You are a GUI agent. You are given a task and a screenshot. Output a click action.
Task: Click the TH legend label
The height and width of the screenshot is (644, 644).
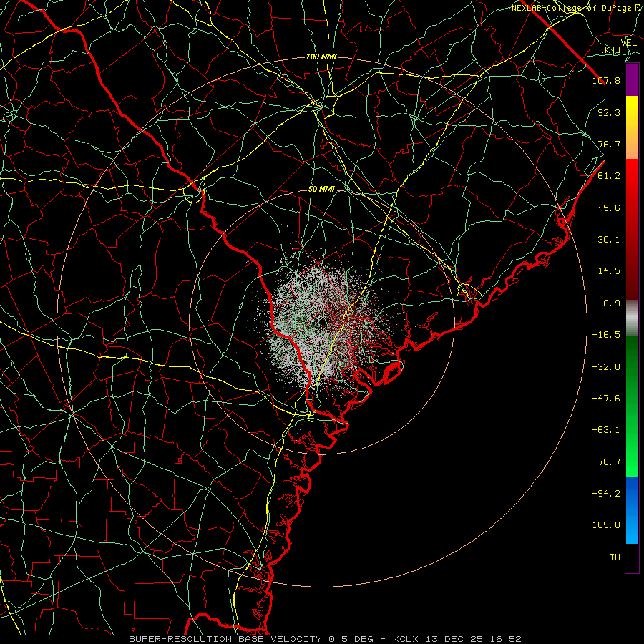pos(615,557)
